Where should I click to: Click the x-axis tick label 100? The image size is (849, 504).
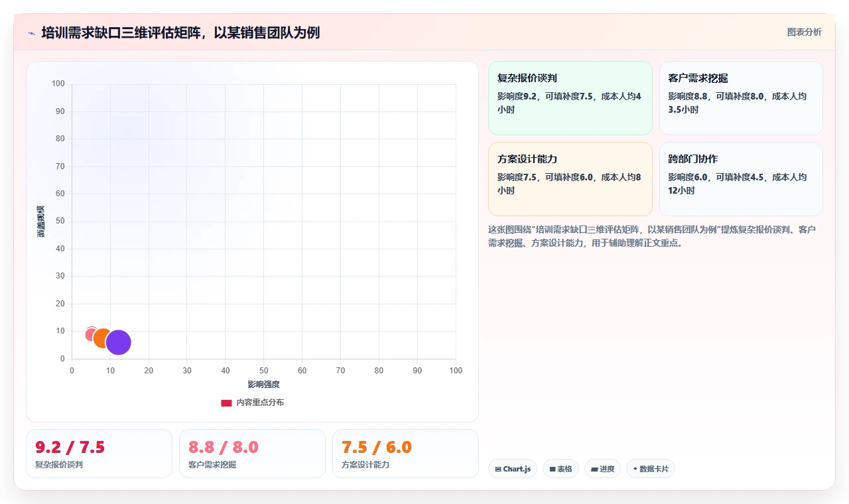(456, 371)
